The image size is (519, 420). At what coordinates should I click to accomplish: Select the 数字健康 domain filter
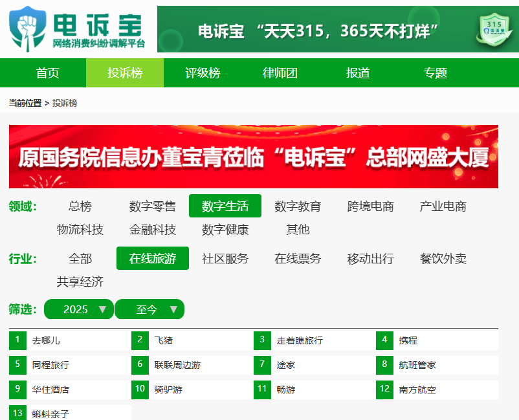225,229
